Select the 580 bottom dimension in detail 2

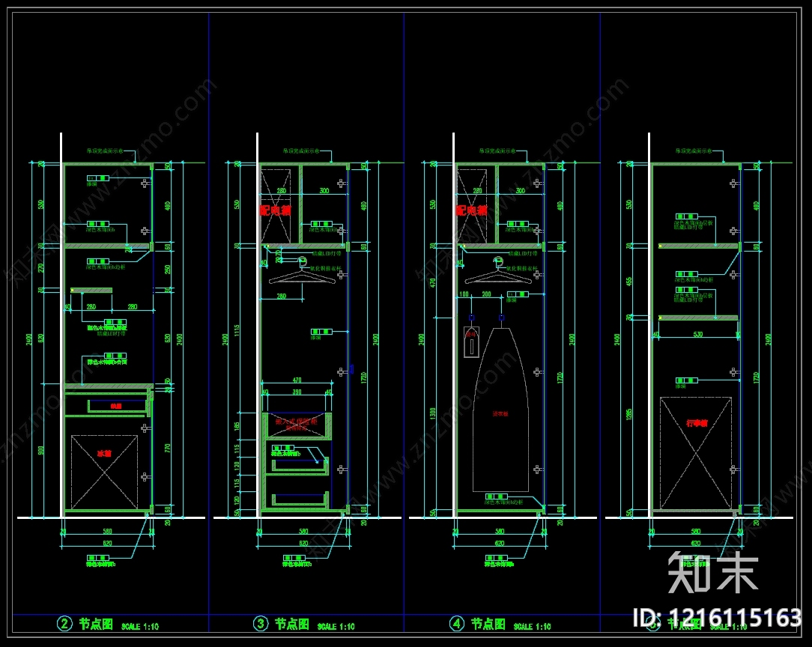point(107,532)
